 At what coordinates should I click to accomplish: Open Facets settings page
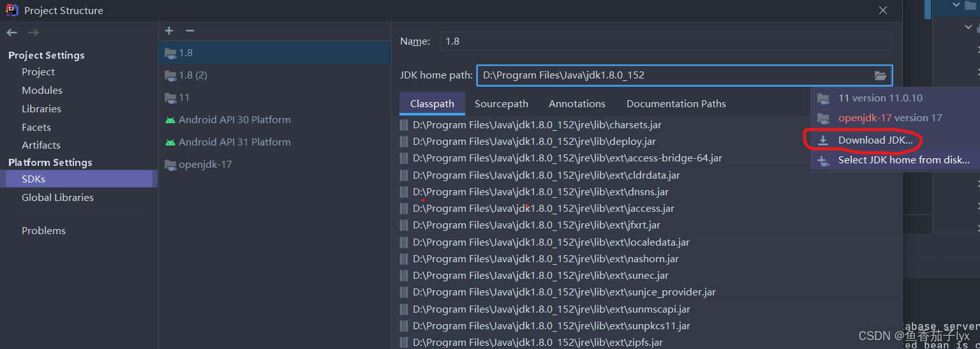click(36, 128)
